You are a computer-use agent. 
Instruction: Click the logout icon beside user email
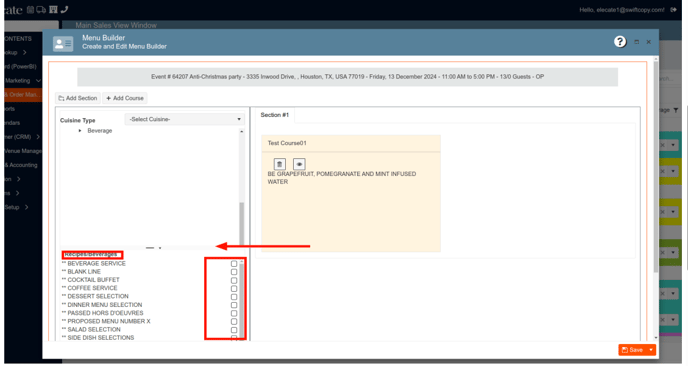click(674, 10)
